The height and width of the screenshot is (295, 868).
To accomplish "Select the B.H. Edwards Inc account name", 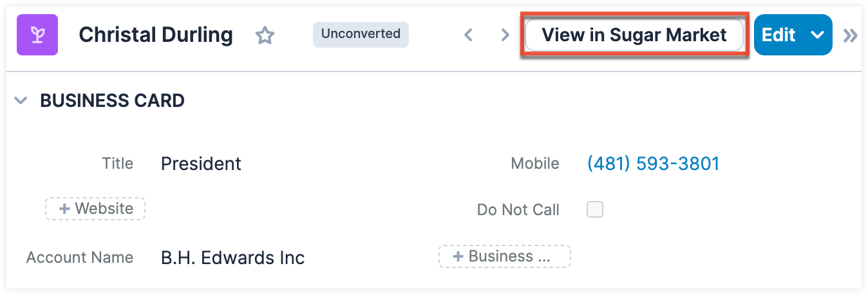I will [232, 258].
